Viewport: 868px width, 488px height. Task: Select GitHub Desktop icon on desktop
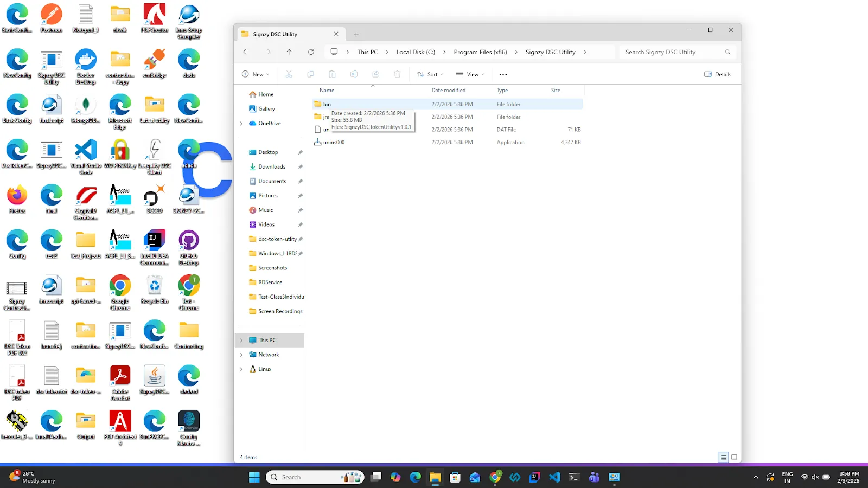click(189, 248)
